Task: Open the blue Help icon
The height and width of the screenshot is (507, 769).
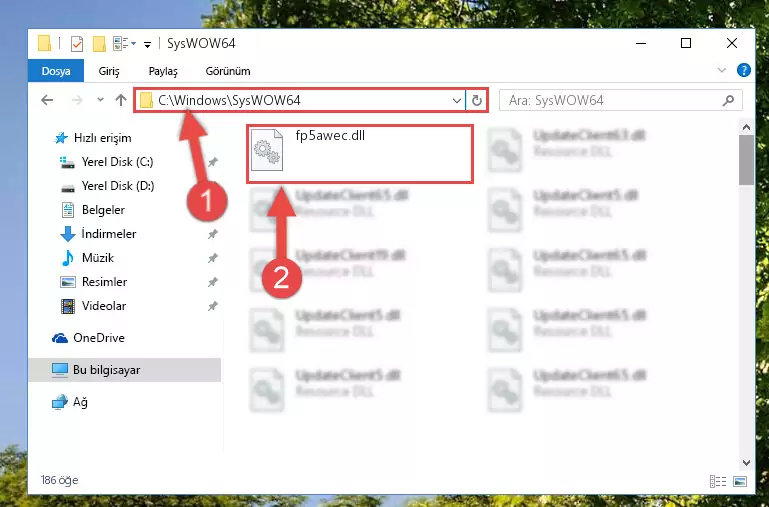Action: tap(743, 70)
